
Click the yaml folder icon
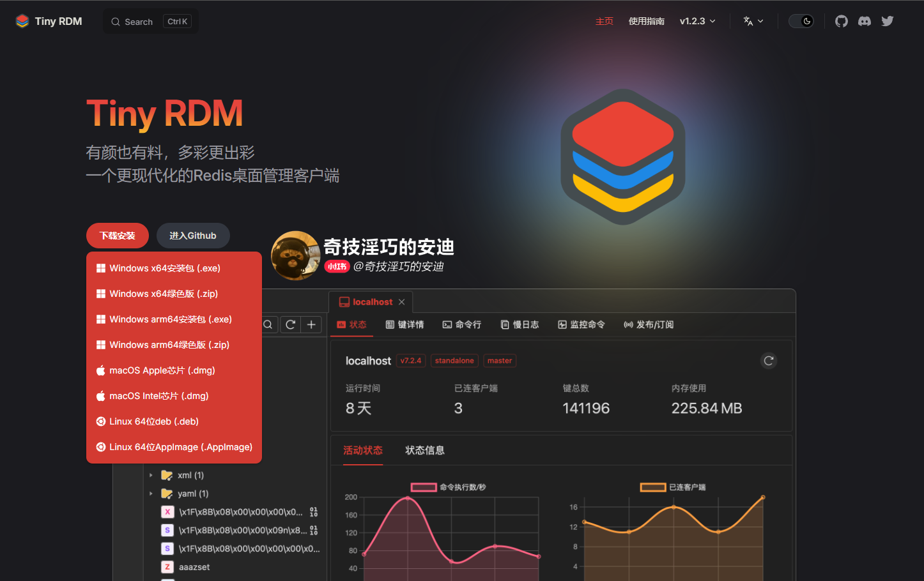click(x=167, y=494)
